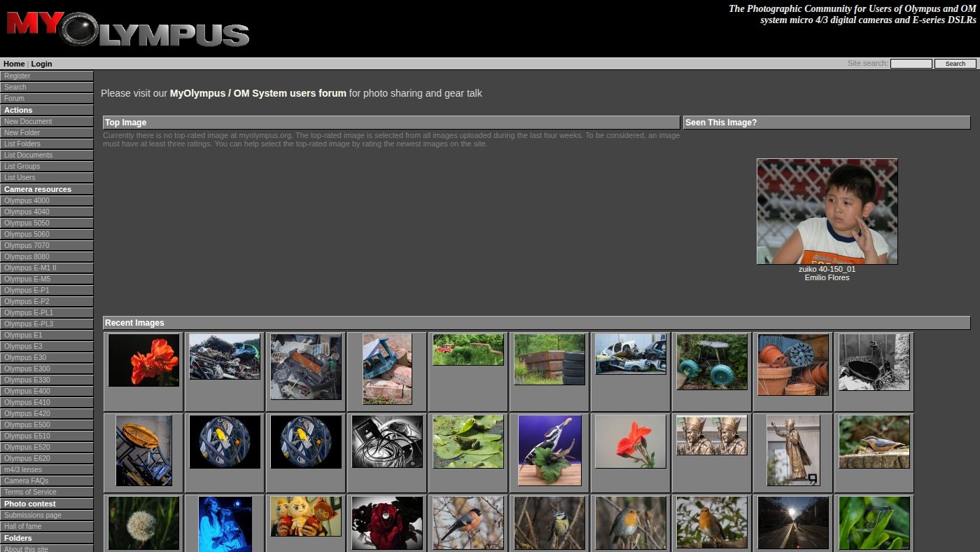Screen dimensions: 980x552
Task: Open the stacked tires thumbnail
Action: (549, 359)
